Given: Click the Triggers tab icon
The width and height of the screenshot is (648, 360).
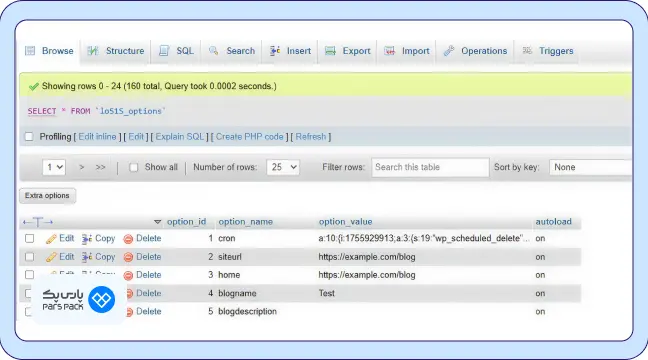Looking at the screenshot, I should (x=527, y=51).
